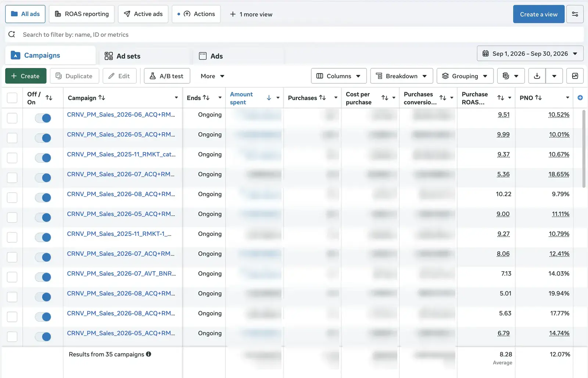588x378 pixels.
Task: Open the More actions dropdown
Action: 212,76
